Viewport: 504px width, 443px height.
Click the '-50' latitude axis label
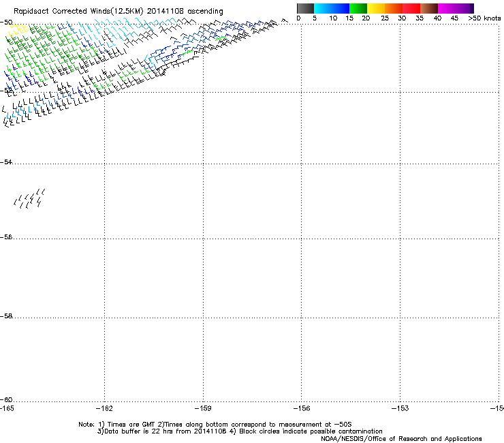pos(6,22)
